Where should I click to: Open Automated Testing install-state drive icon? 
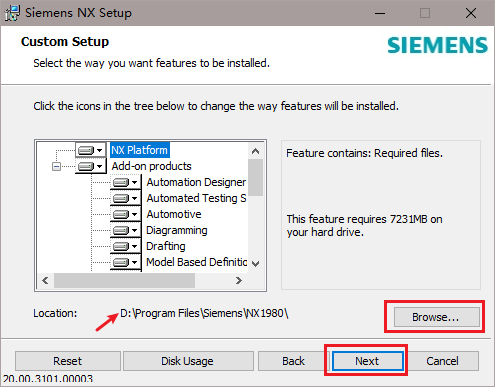coord(125,198)
